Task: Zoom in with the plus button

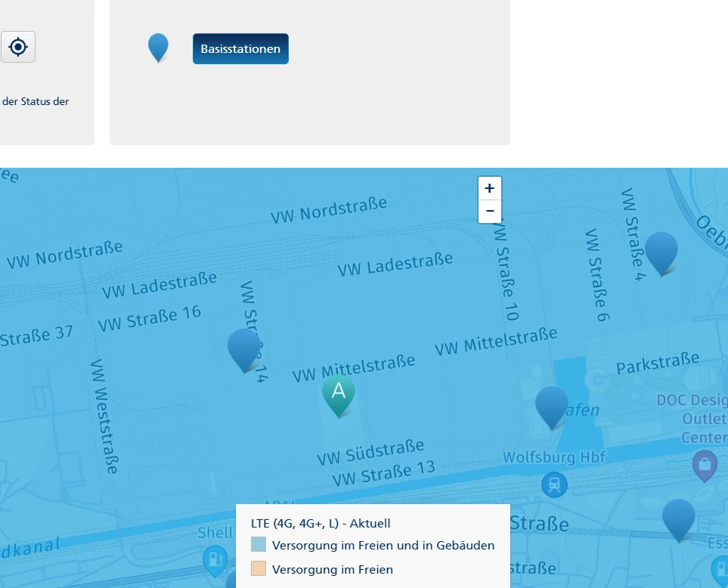Action: [489, 188]
